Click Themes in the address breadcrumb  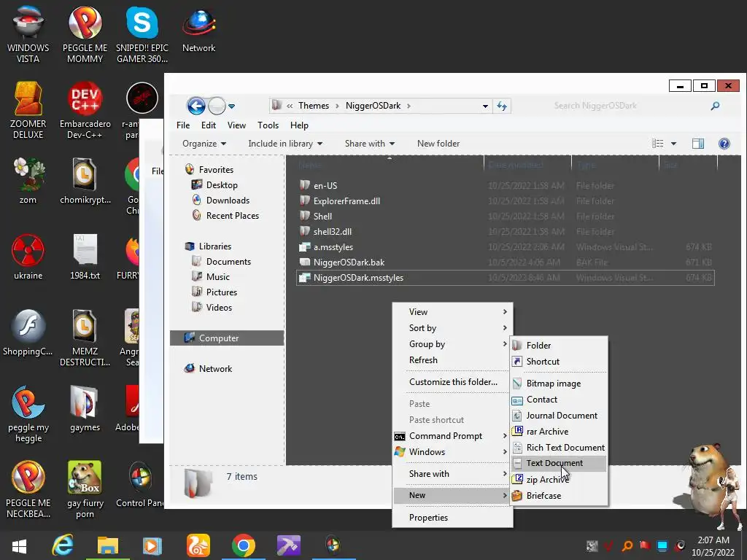click(314, 106)
